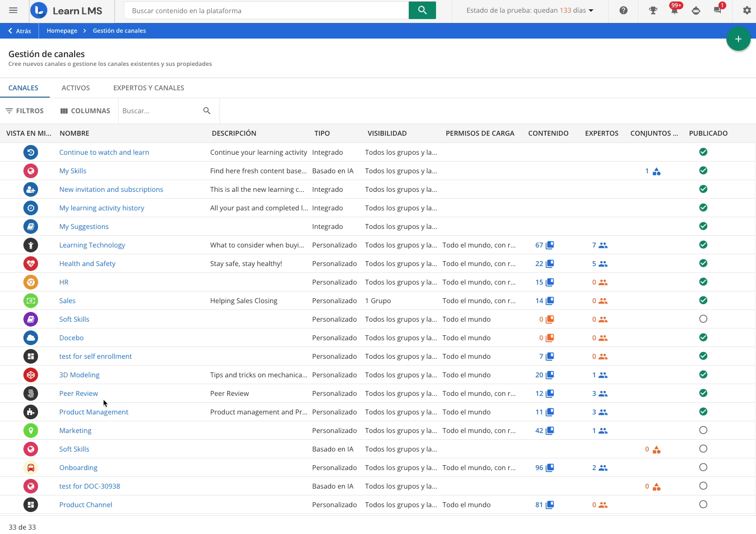Open the FILTROS filter panel
This screenshot has height=534, width=756.
tap(24, 111)
